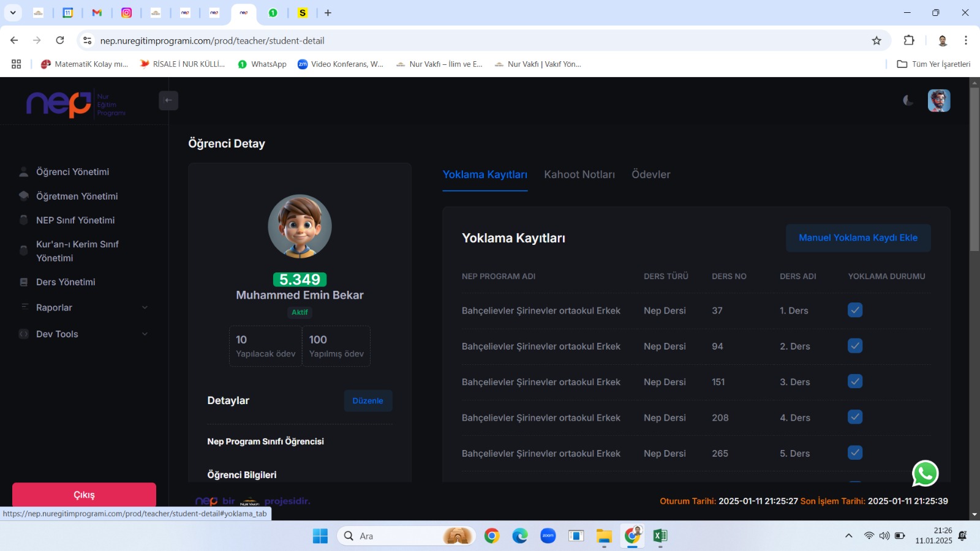Collapse sidebar with the arrow button
Image resolution: width=980 pixels, height=551 pixels.
click(x=168, y=100)
